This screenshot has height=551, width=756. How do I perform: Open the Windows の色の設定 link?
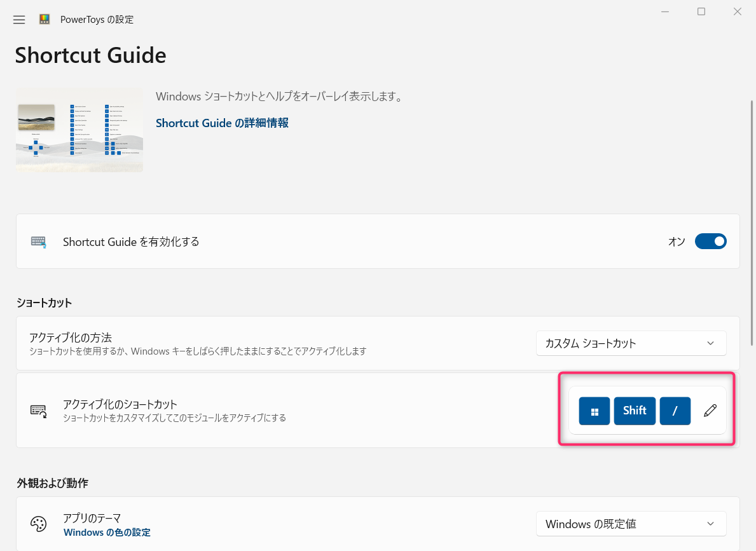click(107, 532)
